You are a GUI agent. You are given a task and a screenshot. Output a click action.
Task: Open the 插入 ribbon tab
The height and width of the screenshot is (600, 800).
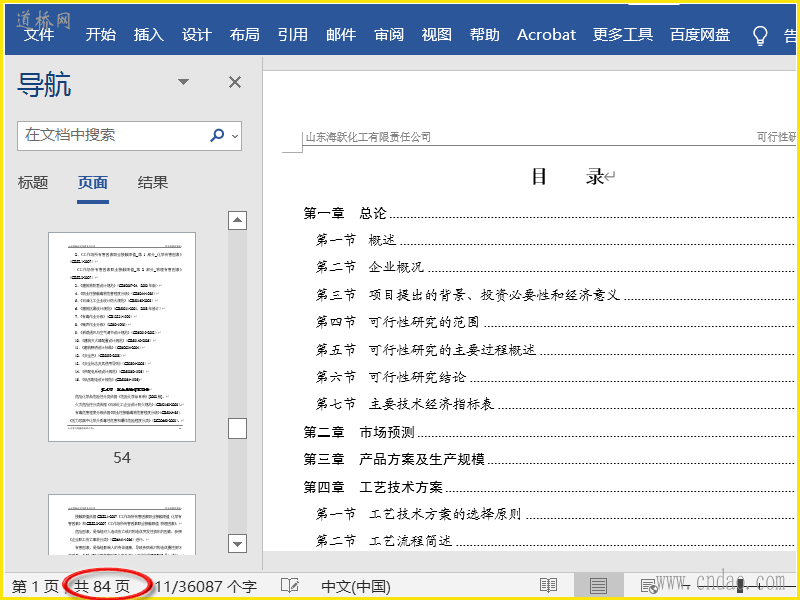148,35
